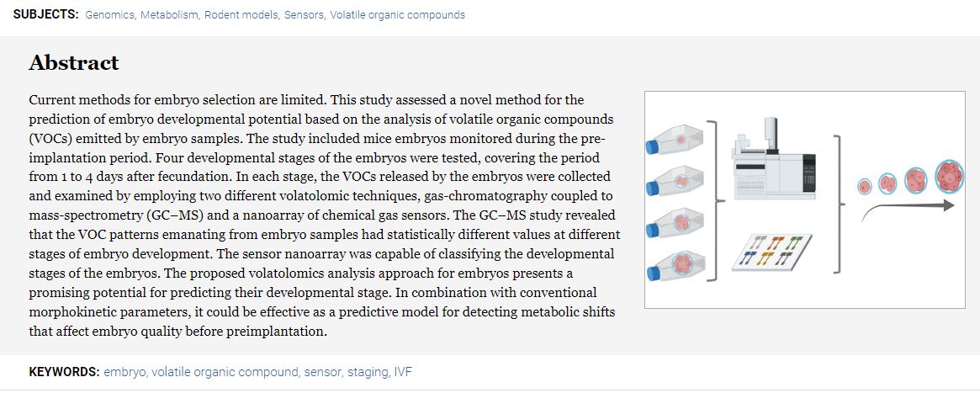Click the sensor nanoarray chip illustration
Image resolution: width=980 pixels, height=393 pixels.
772,252
